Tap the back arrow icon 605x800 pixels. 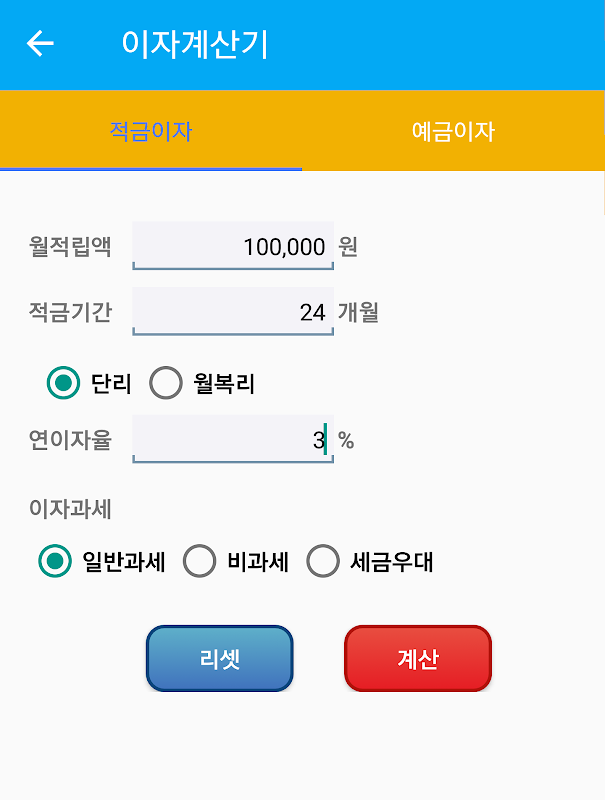[x=40, y=43]
